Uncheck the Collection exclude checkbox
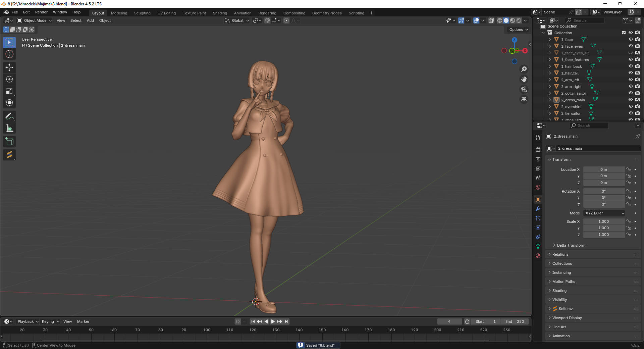Image resolution: width=644 pixels, height=349 pixels. (x=624, y=33)
